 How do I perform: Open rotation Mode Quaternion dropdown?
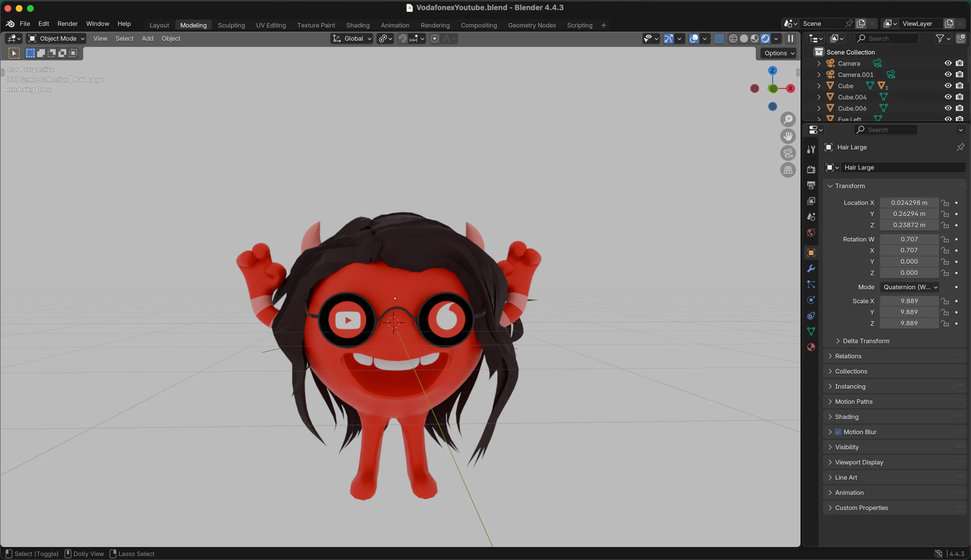pos(909,287)
